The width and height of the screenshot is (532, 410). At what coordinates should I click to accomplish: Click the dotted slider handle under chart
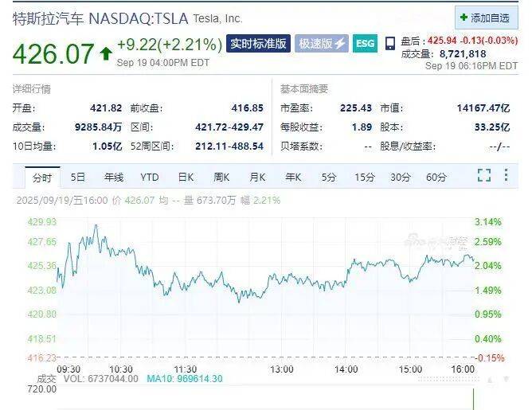(449, 380)
